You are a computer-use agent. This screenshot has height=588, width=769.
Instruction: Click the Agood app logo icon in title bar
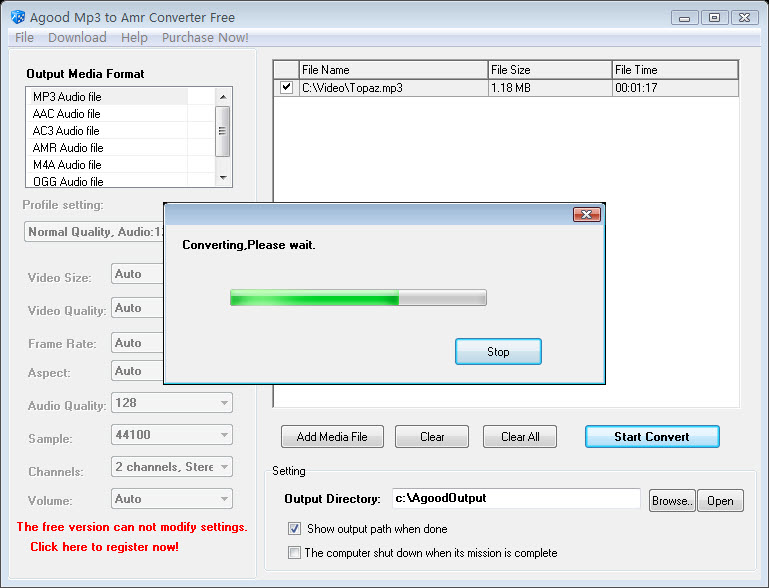tap(18, 17)
